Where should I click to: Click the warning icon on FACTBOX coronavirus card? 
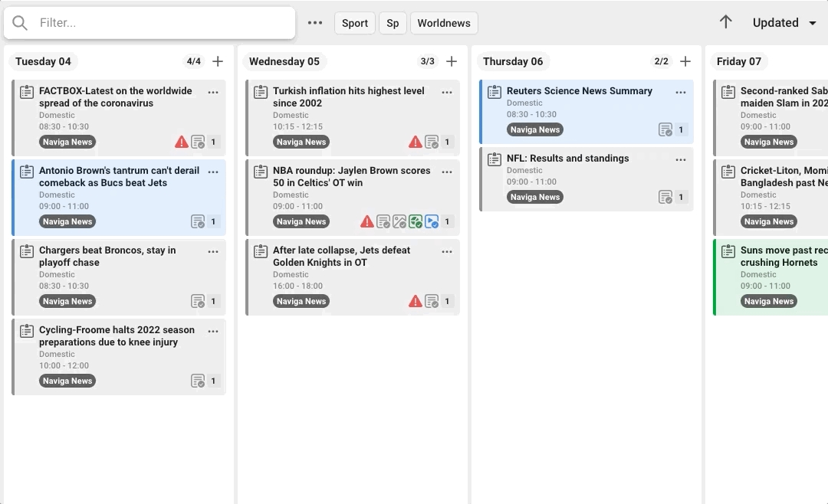pyautogui.click(x=181, y=142)
